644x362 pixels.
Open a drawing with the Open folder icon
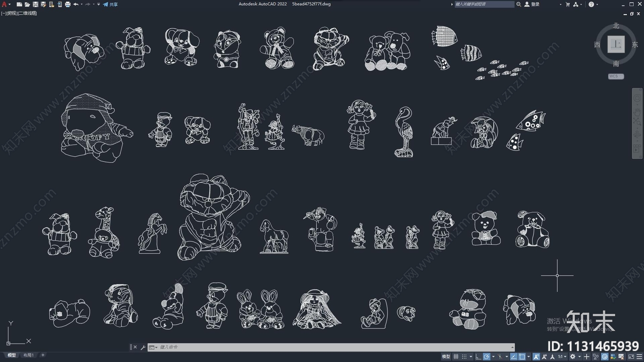(27, 4)
